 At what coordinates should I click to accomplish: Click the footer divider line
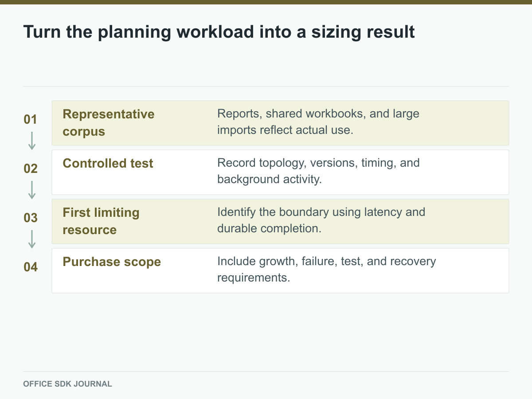click(x=266, y=372)
